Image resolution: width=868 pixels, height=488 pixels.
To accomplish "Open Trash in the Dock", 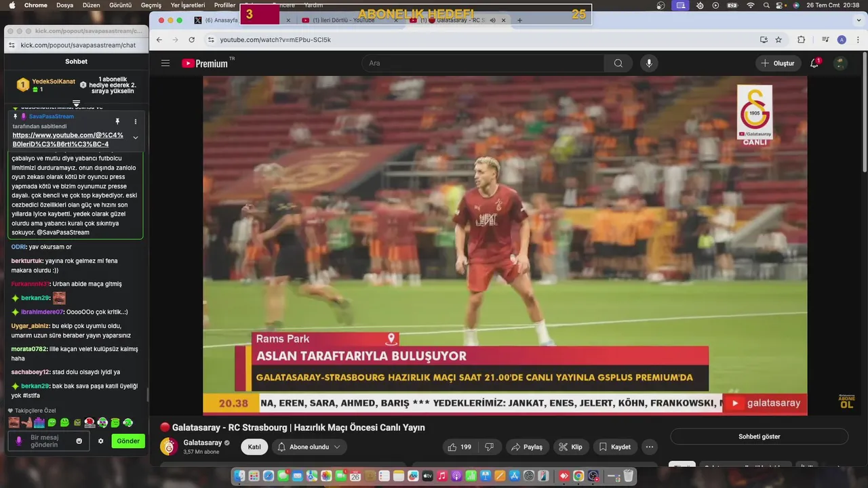I will click(629, 476).
